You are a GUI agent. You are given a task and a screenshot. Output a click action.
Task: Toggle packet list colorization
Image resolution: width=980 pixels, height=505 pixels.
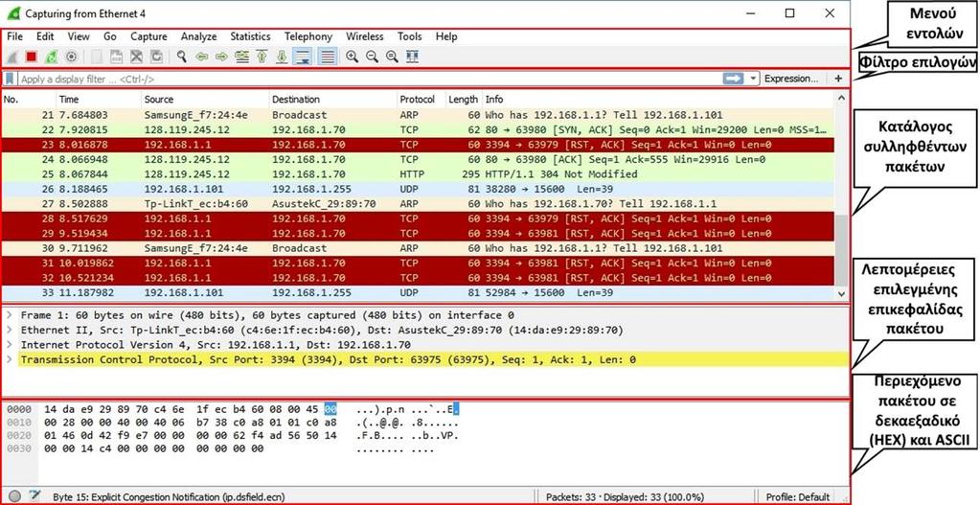click(x=327, y=57)
